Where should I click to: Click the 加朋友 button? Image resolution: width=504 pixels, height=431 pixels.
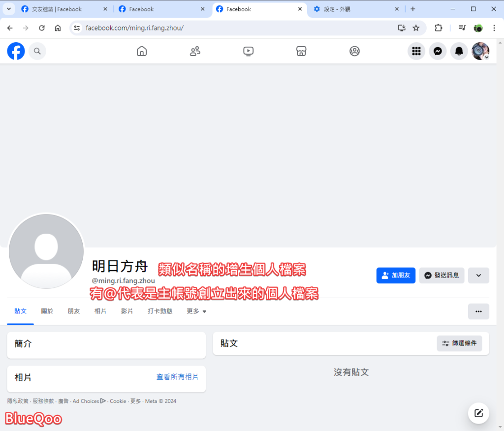pyautogui.click(x=396, y=276)
